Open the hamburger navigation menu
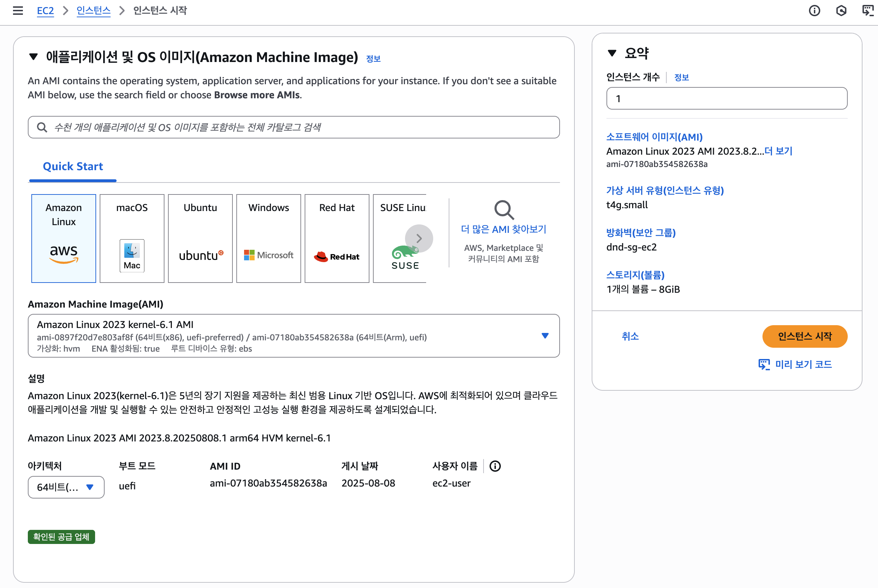Screen dimensions: 878x588 (18, 11)
